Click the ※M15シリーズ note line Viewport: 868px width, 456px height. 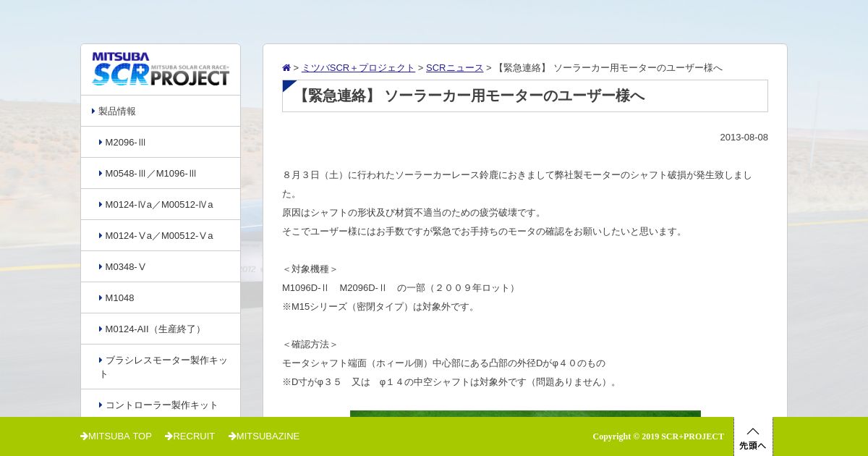pyautogui.click(x=380, y=307)
